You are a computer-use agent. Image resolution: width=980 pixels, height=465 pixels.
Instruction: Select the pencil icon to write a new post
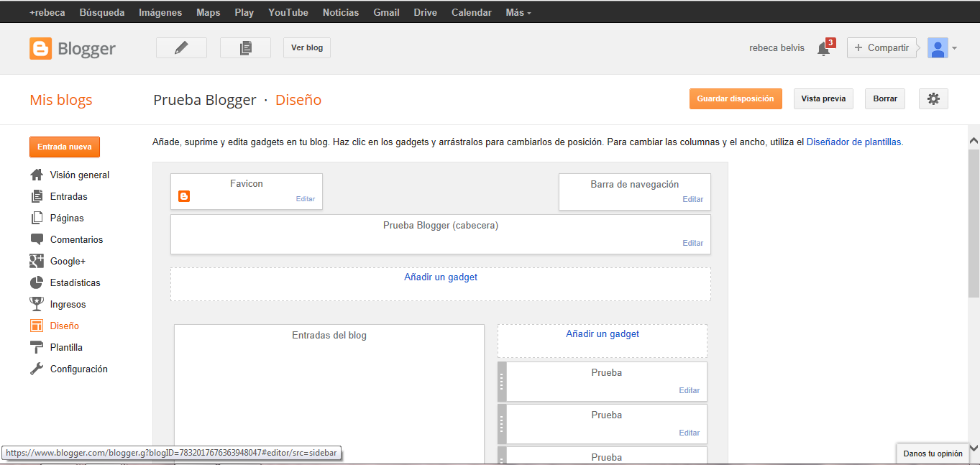(181, 47)
